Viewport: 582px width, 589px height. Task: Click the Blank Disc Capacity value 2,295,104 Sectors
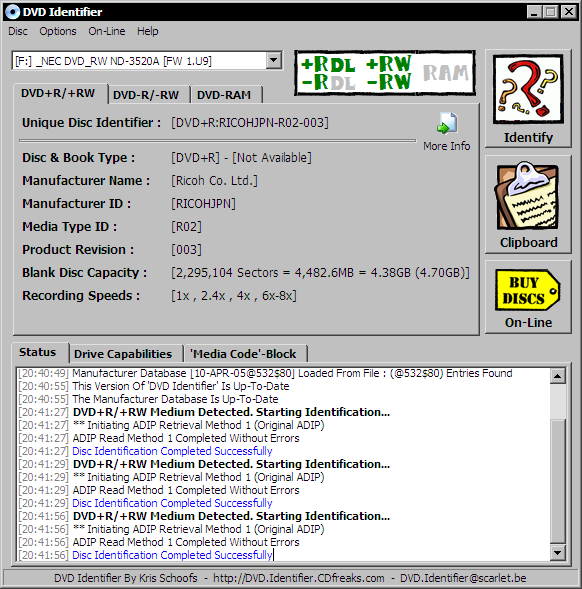point(320,272)
